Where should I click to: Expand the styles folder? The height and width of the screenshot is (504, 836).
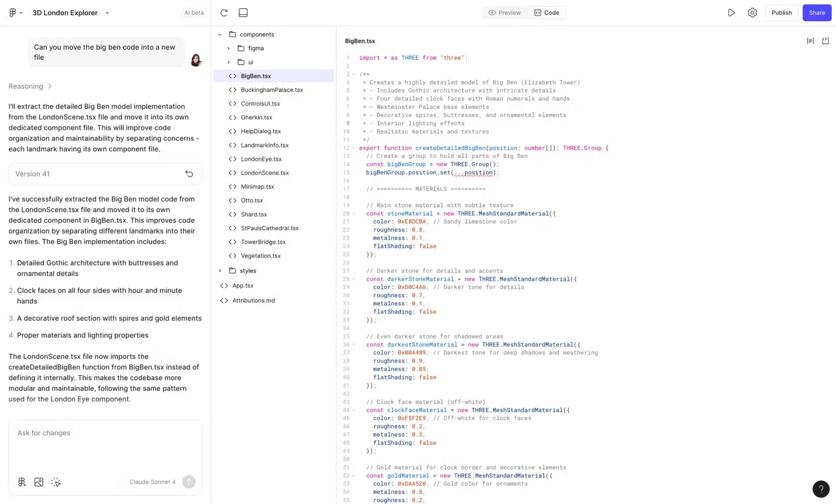219,271
